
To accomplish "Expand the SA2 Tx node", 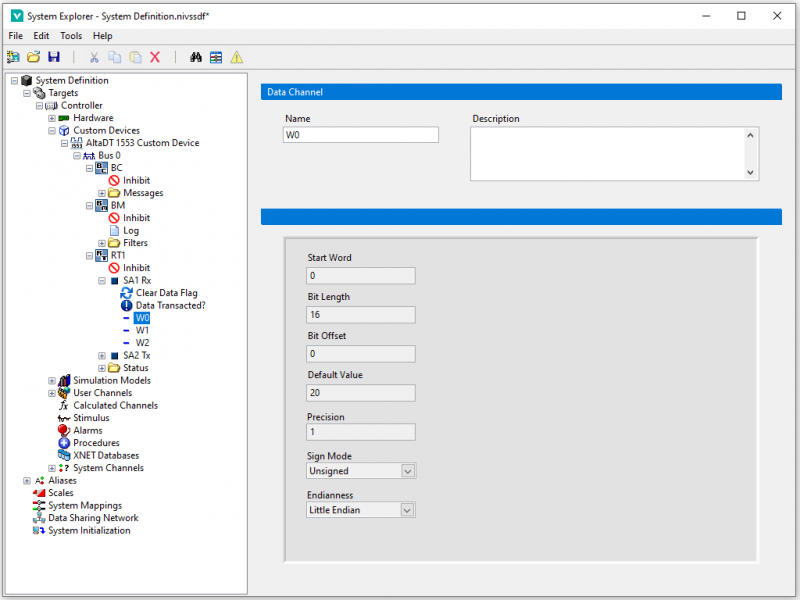I will point(102,356).
